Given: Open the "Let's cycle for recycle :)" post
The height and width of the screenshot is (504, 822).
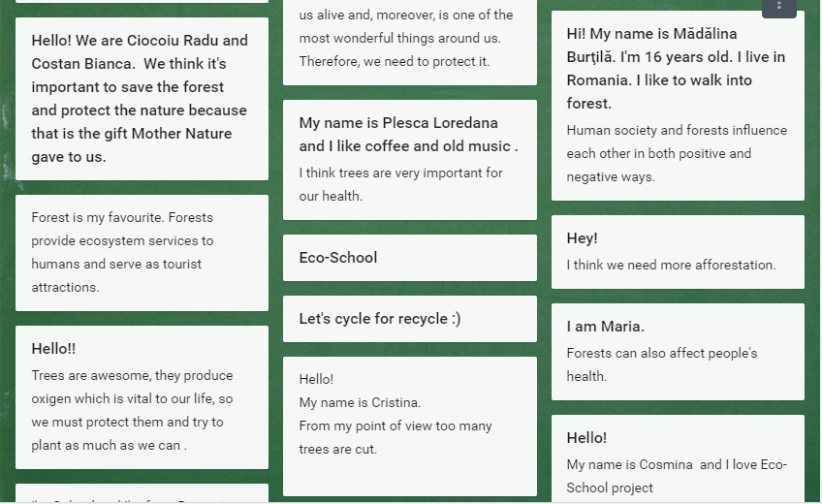Looking at the screenshot, I should point(409,319).
